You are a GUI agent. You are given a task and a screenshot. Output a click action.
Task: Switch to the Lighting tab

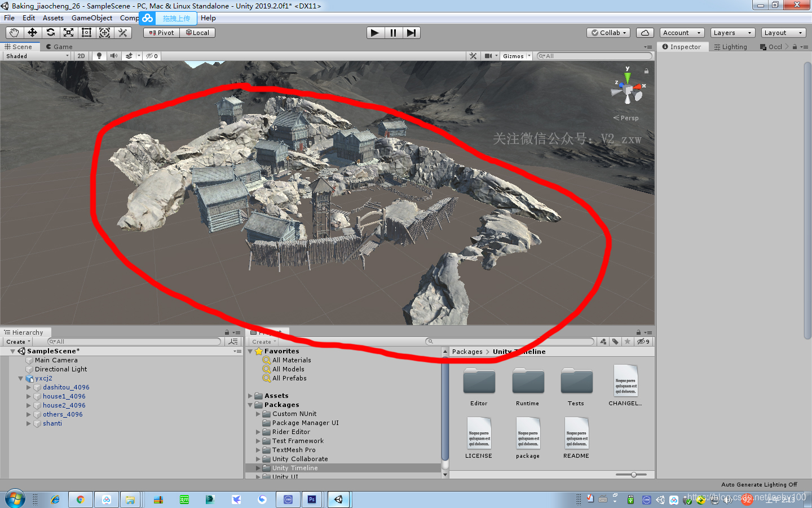tap(731, 47)
